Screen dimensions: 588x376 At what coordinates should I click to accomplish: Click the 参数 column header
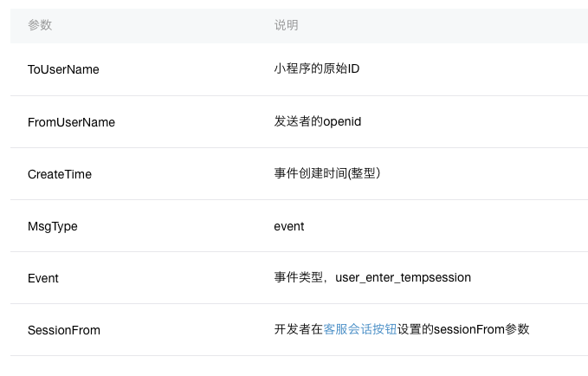40,25
